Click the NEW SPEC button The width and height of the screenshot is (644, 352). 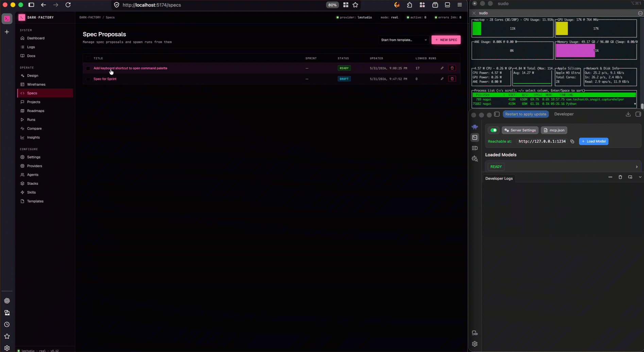pyautogui.click(x=446, y=40)
